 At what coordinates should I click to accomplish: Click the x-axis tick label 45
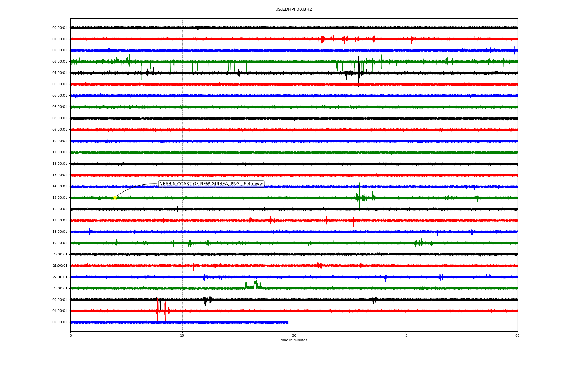406,336
